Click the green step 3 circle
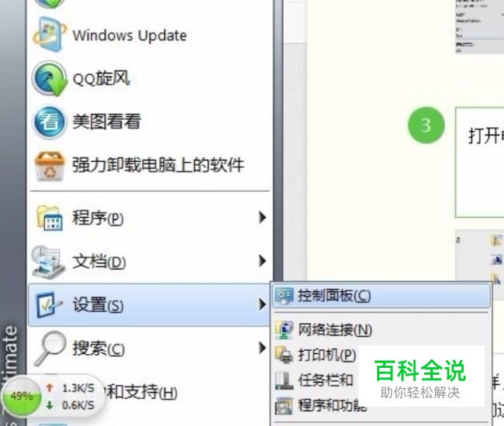The image size is (504, 426). click(x=426, y=125)
